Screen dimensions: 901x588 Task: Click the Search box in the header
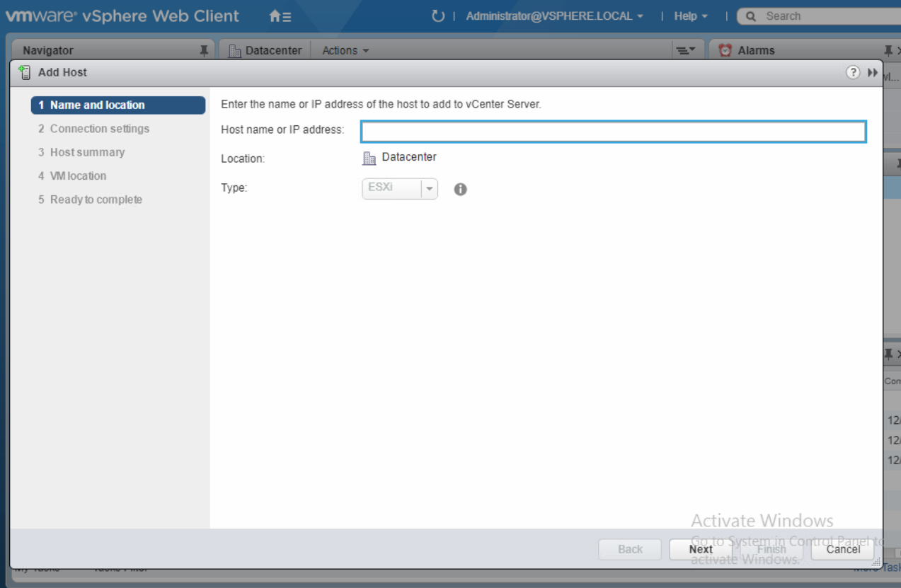pyautogui.click(x=819, y=16)
